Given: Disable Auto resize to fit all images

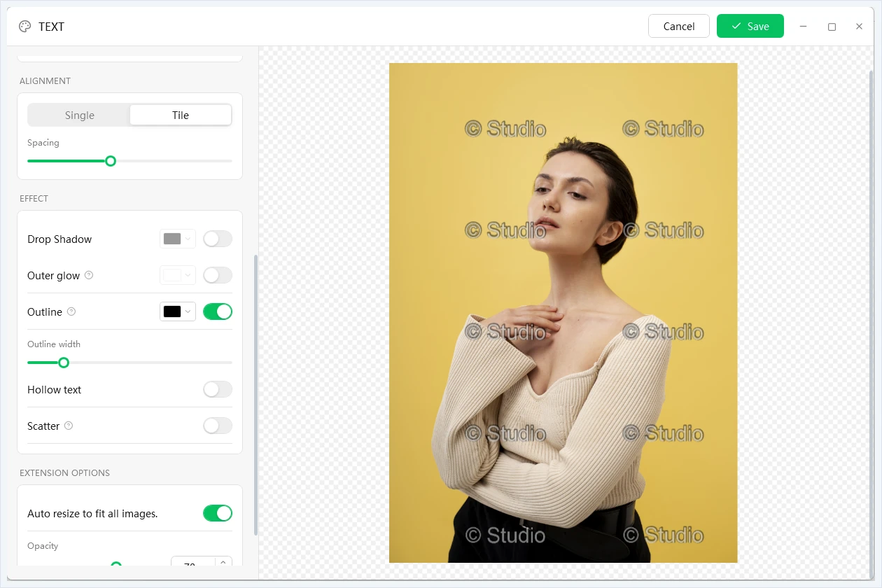Looking at the screenshot, I should coord(218,513).
